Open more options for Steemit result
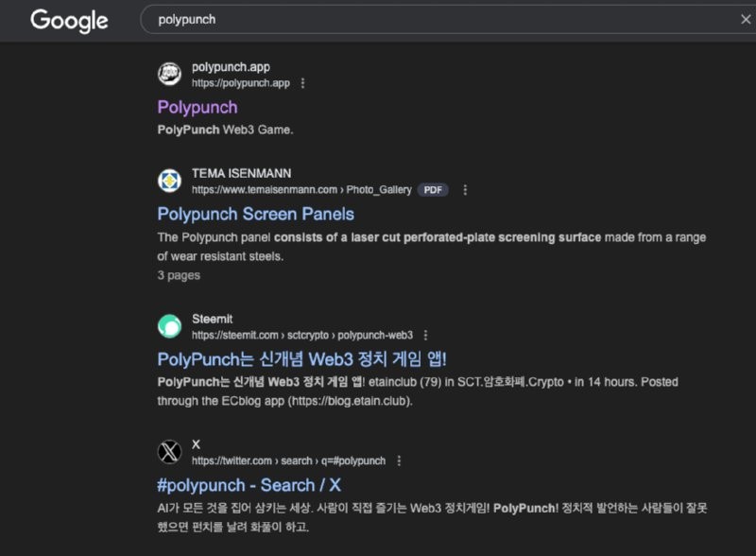 (425, 335)
